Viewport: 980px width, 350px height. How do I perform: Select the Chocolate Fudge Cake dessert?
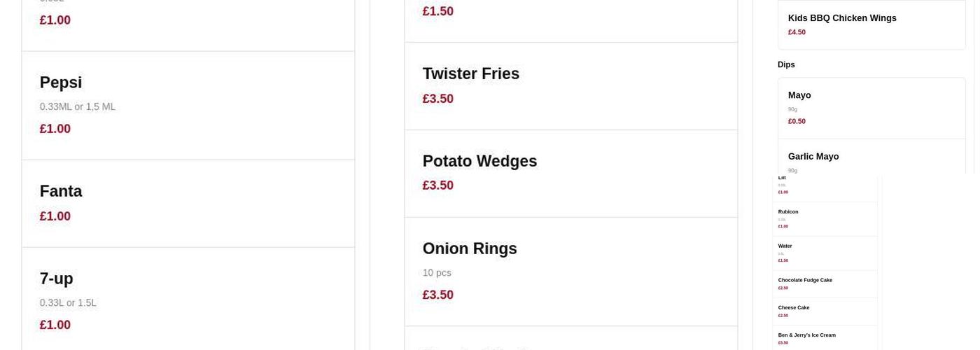click(805, 281)
